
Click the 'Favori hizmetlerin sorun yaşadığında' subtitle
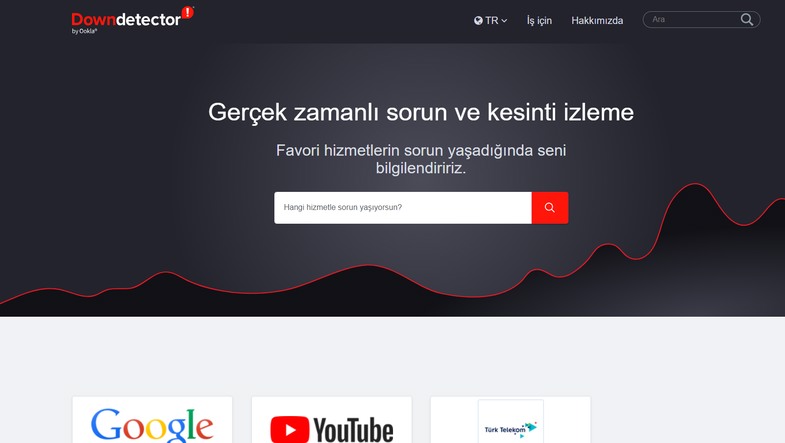(x=421, y=159)
